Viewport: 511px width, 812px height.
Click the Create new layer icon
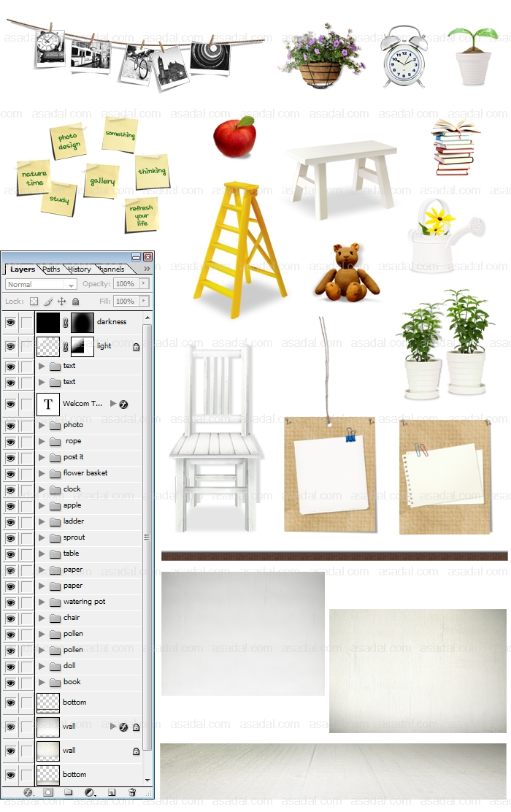click(111, 792)
